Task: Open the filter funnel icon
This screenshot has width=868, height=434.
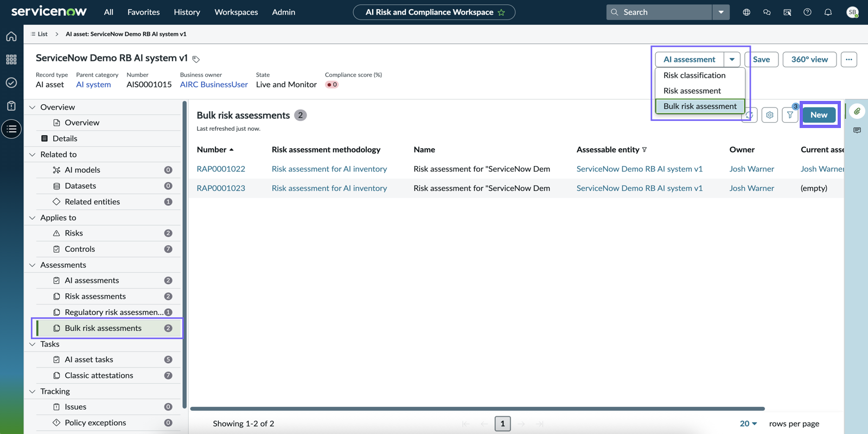Action: tap(790, 115)
